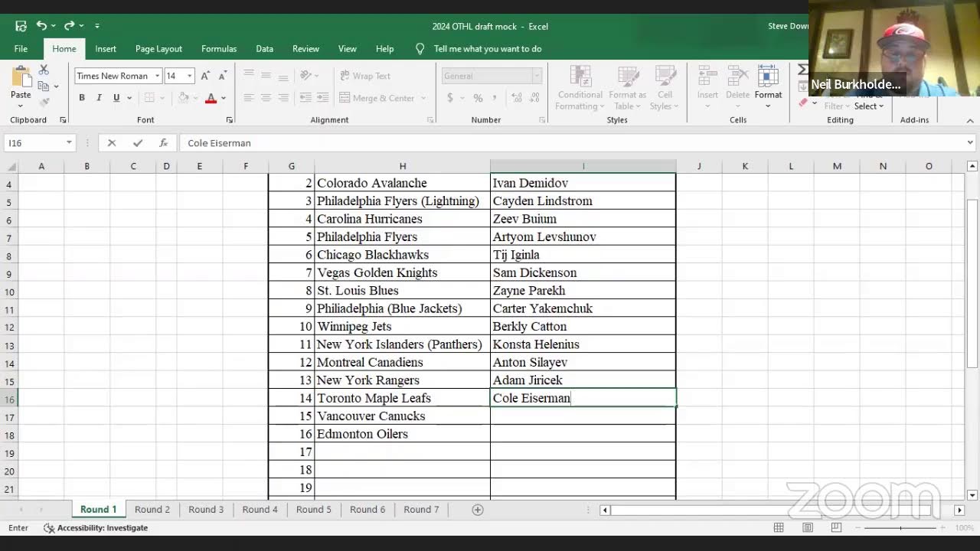This screenshot has height=551, width=980.
Task: Switch to the Formulas tab
Action: pyautogui.click(x=219, y=48)
